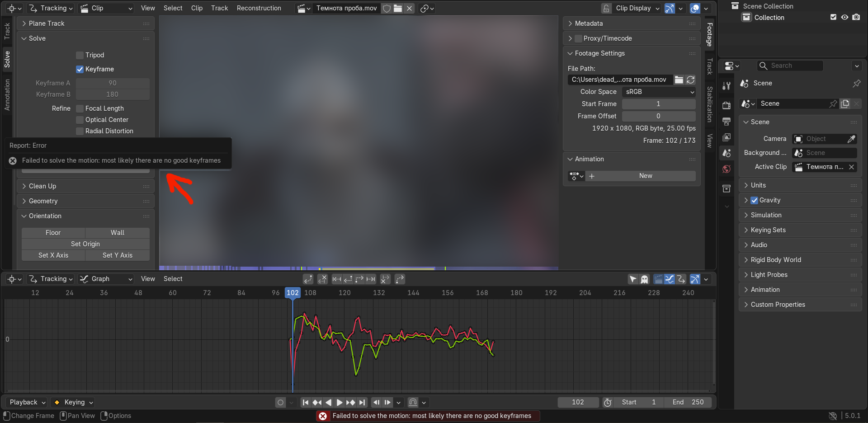Collapse the Footage Settings panel
Viewport: 868px width, 423px height.
click(632, 53)
